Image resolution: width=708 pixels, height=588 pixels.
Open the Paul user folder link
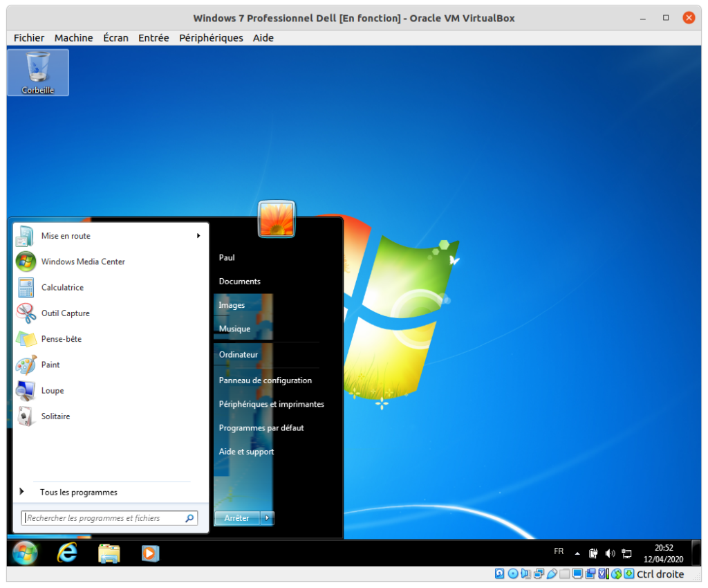coord(227,257)
